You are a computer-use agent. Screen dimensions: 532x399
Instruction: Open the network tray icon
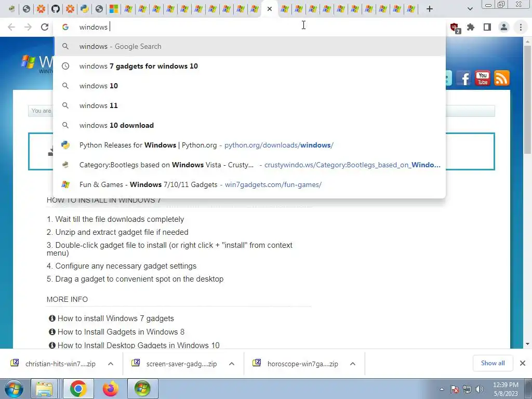click(x=467, y=390)
